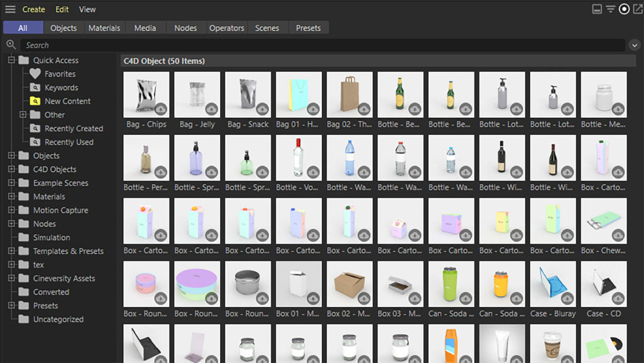Select the Favorites heart icon
This screenshot has height=363, width=644.
coord(36,73)
